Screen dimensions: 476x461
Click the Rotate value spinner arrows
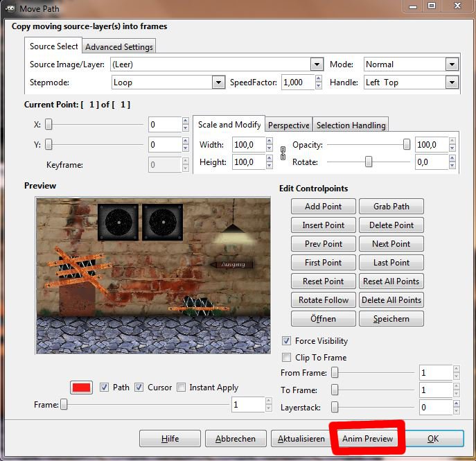tap(452, 162)
